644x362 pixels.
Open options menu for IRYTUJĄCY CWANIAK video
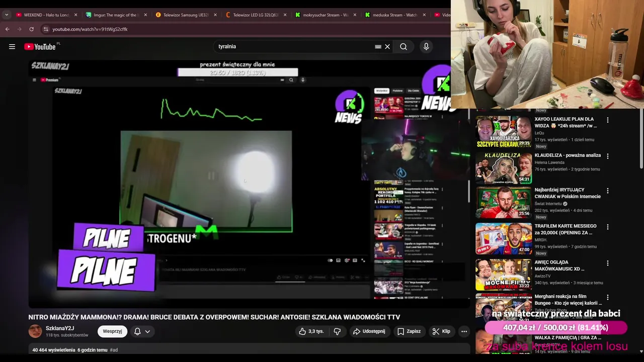point(608,191)
